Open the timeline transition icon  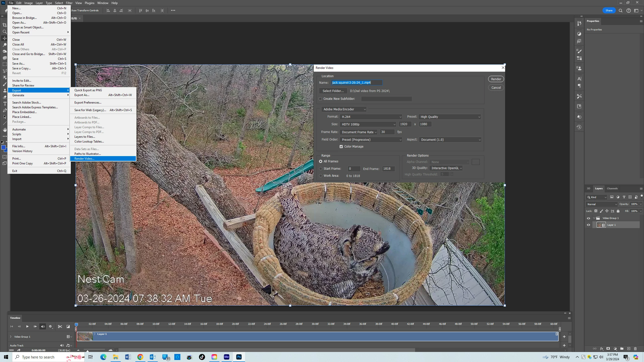pyautogui.click(x=68, y=327)
